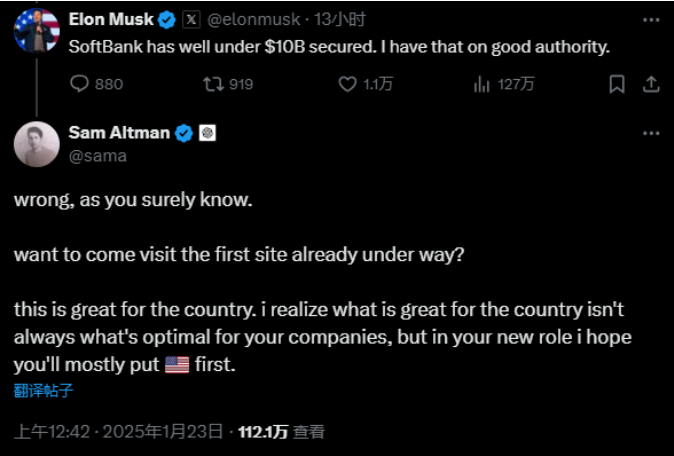674x456 pixels.
Task: Click the post timestamp 上午12:42 · 2025年1月23日
Action: (116, 432)
